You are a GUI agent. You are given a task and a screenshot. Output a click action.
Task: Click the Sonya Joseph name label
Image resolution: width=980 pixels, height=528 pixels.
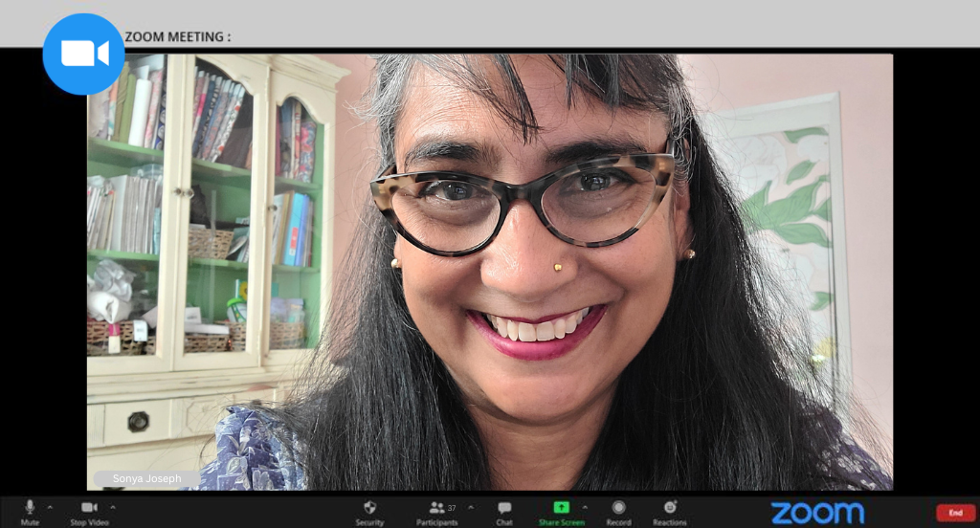146,478
